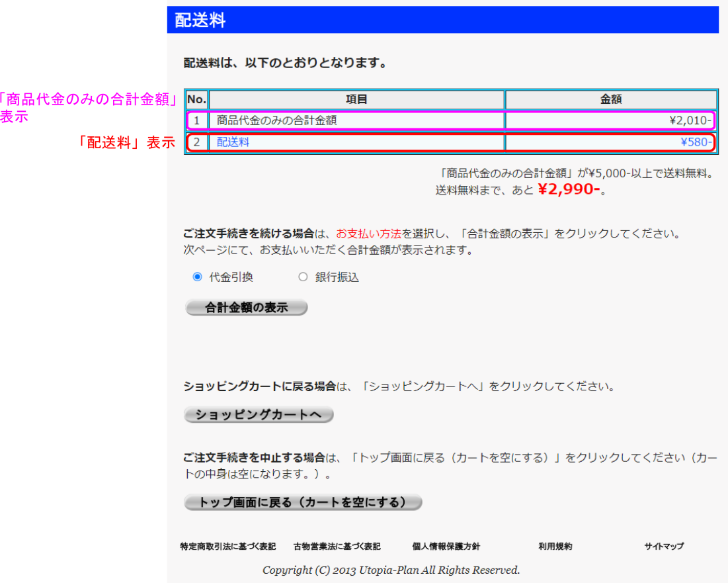Go back via ショッピングカートへ button
Image resolution: width=728 pixels, height=583 pixels.
(x=258, y=414)
